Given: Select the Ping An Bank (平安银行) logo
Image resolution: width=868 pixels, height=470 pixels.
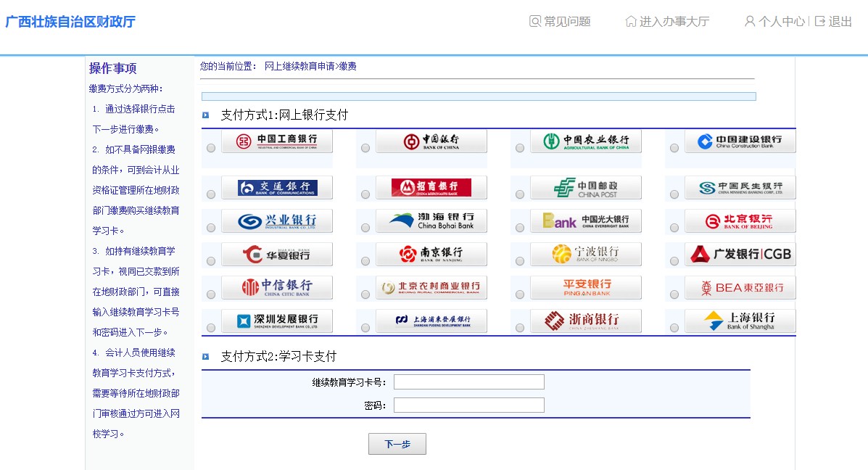Looking at the screenshot, I should coord(586,287).
